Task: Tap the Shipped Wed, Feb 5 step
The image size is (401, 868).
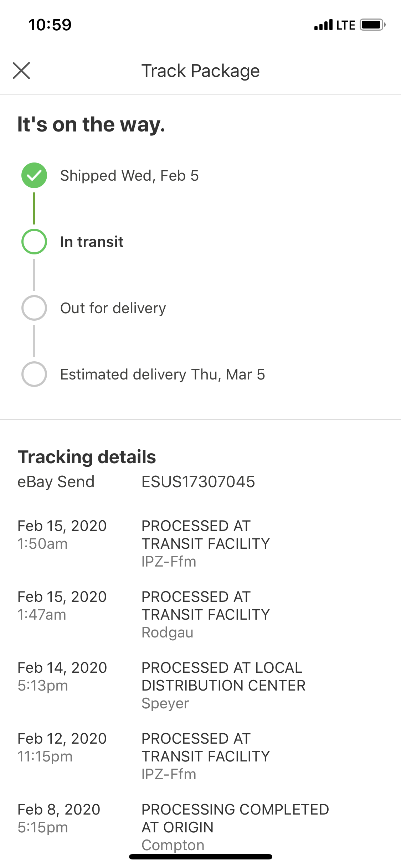Action: click(129, 176)
